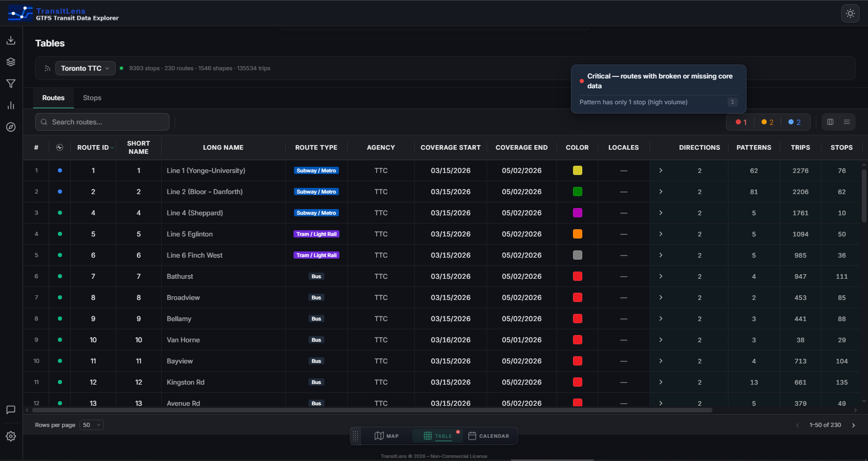The height and width of the screenshot is (461, 868).
Task: Open the feedback chat bubble icon
Action: [x=11, y=410]
